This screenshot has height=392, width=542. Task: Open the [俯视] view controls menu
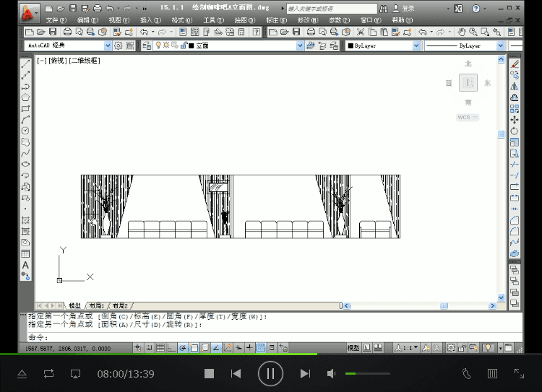point(58,61)
